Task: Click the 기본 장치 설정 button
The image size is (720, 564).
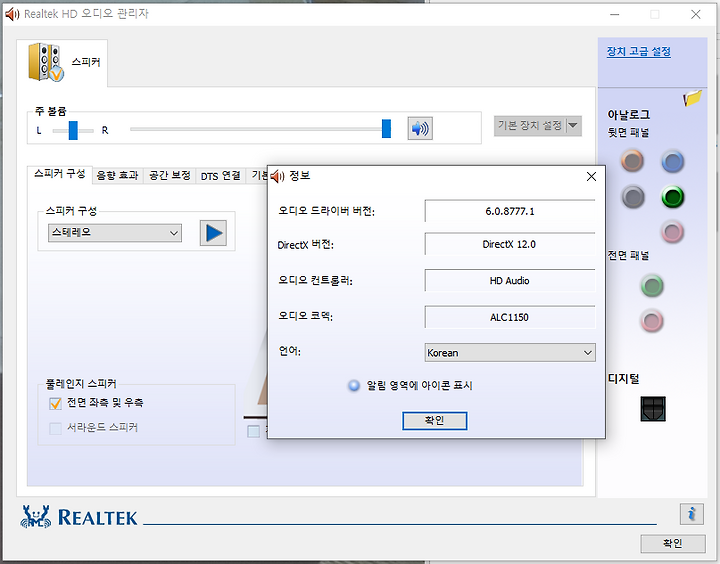Action: 530,125
